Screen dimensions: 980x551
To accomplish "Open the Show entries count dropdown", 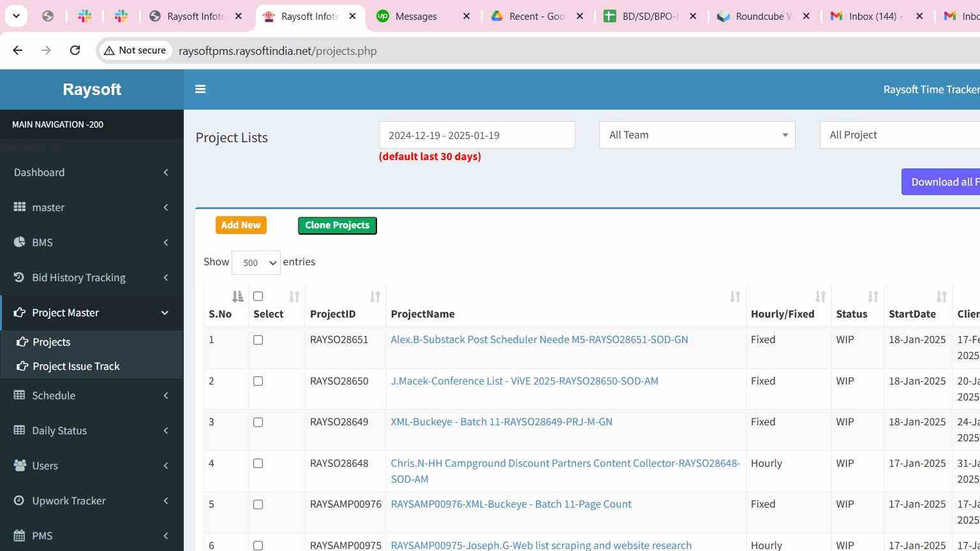I will tap(256, 263).
